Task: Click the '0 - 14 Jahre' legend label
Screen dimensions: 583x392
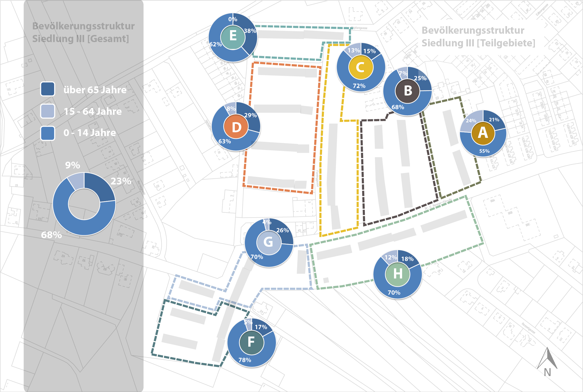Action: coord(90,133)
